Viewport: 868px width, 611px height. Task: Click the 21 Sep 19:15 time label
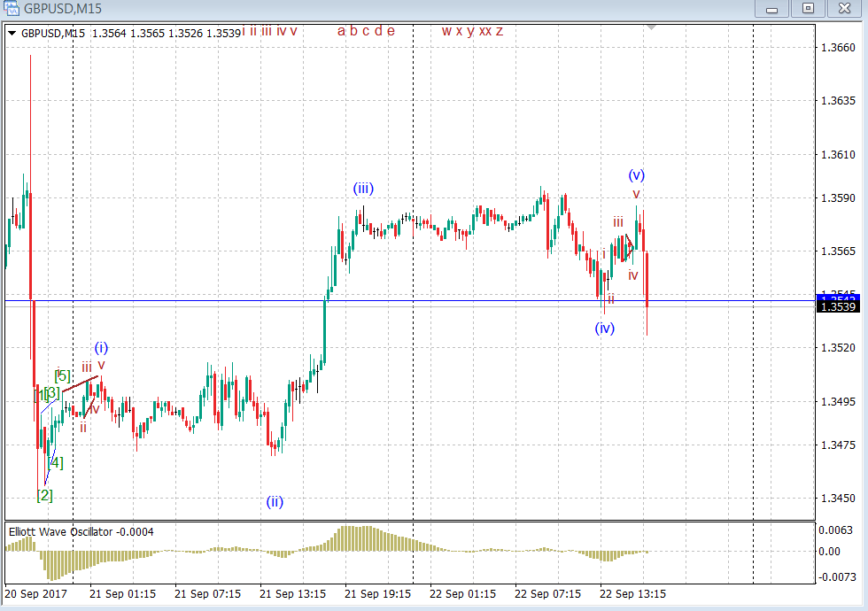[378, 594]
